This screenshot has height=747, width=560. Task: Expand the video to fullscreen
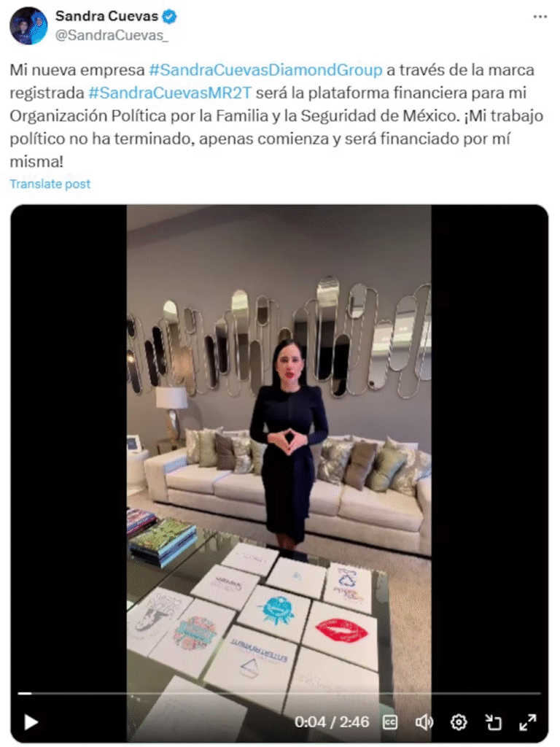tap(528, 722)
